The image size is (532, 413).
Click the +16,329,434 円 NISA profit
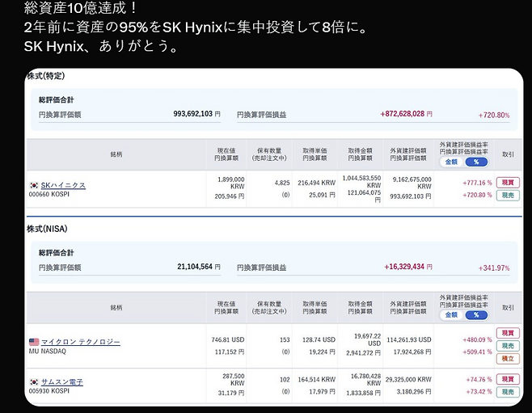click(x=408, y=267)
